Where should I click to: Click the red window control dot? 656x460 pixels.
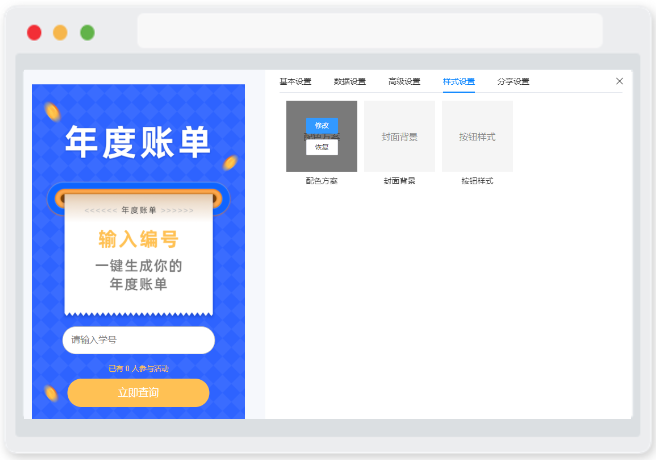[x=34, y=33]
